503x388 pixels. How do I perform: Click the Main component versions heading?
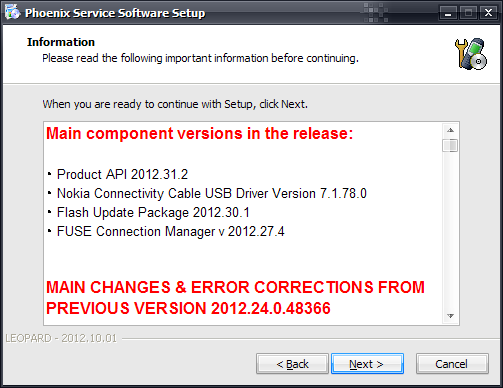pyautogui.click(x=199, y=133)
